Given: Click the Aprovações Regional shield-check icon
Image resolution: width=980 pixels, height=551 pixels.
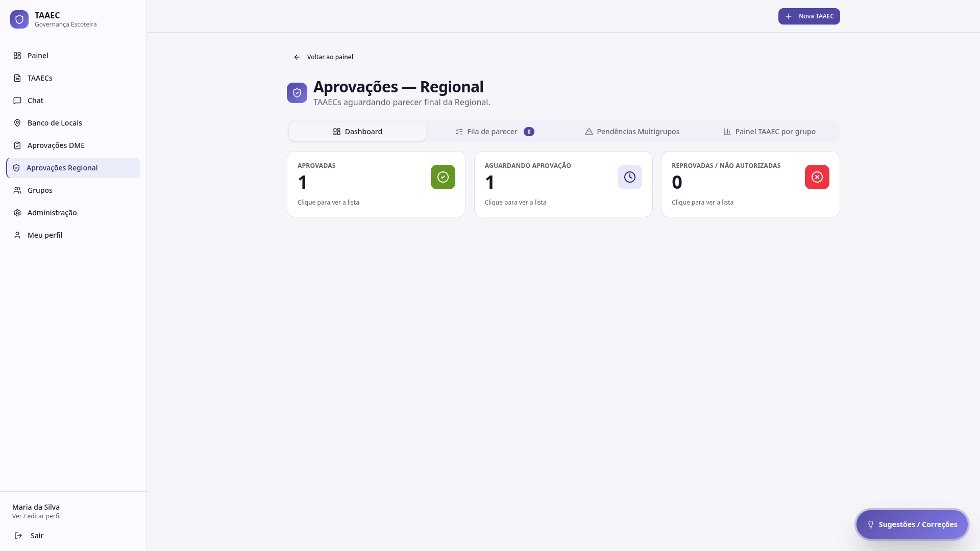Looking at the screenshot, I should pyautogui.click(x=16, y=168).
